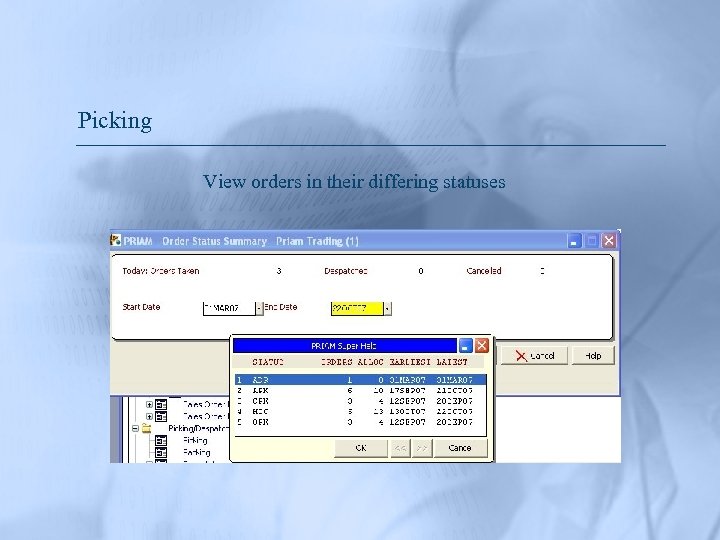
Task: Click the Cancel button with the red X
Action: pyautogui.click(x=534, y=356)
